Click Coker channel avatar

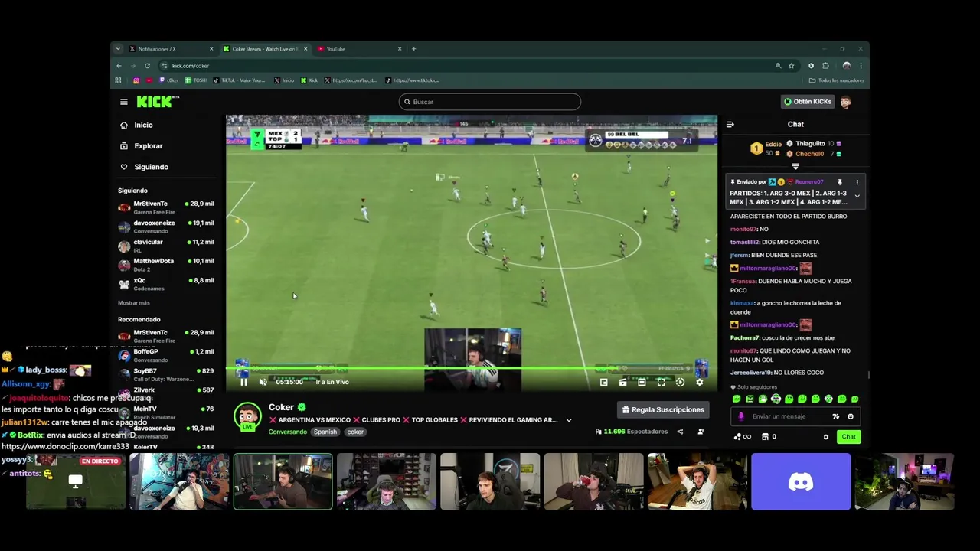pos(247,416)
